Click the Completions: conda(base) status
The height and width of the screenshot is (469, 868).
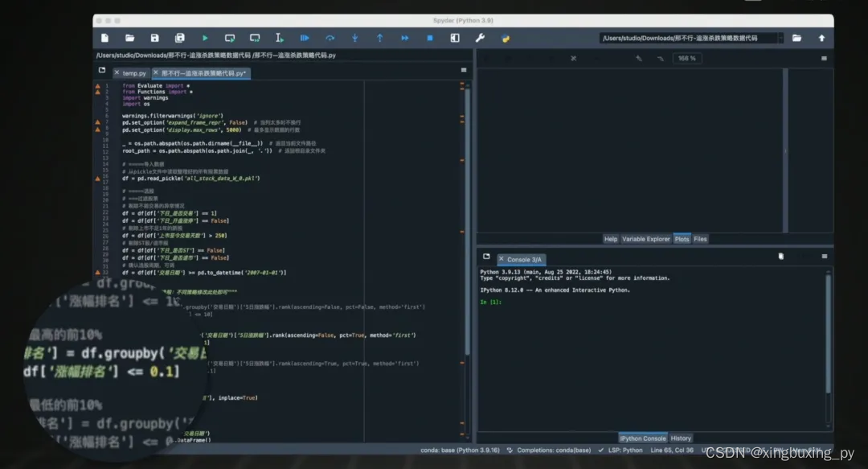(549, 450)
